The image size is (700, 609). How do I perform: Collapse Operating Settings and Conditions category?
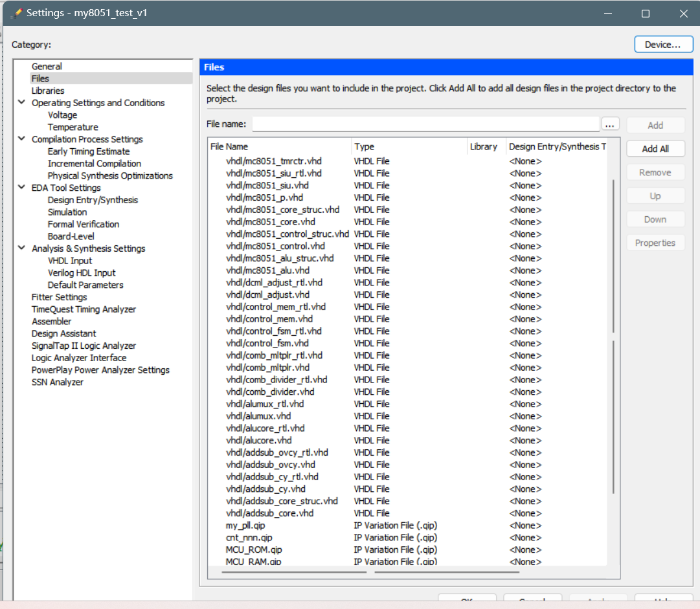[x=21, y=102]
